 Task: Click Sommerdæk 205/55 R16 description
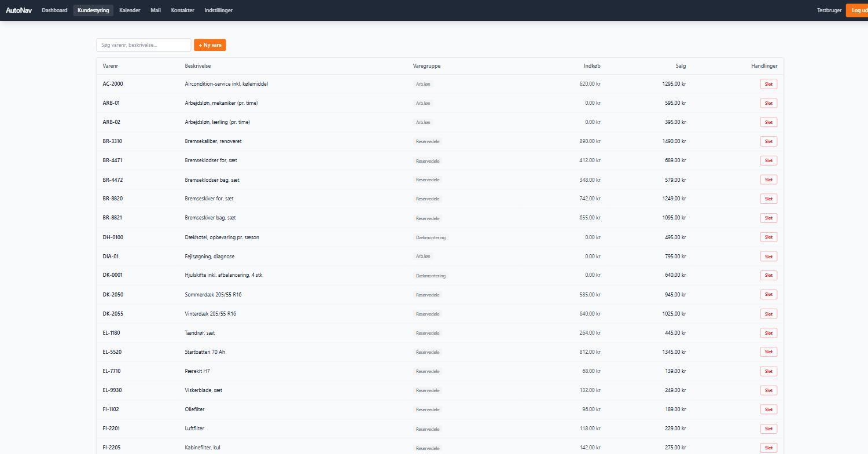coord(213,294)
